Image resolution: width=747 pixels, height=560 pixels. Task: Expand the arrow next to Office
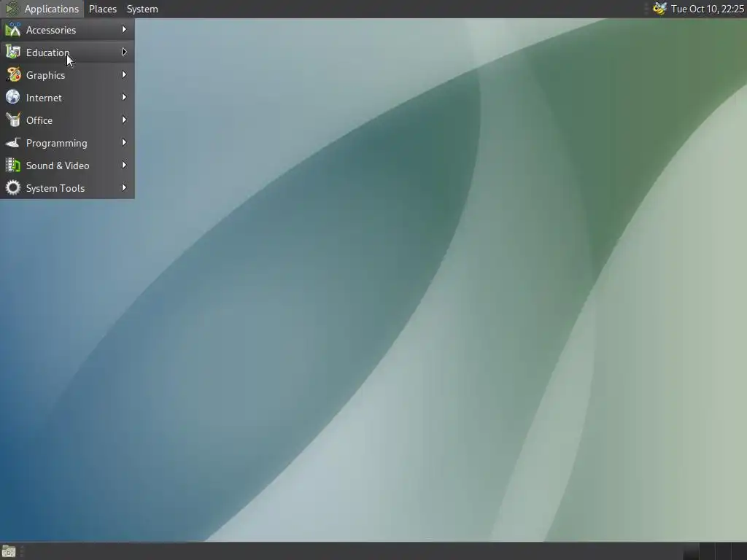click(x=124, y=120)
